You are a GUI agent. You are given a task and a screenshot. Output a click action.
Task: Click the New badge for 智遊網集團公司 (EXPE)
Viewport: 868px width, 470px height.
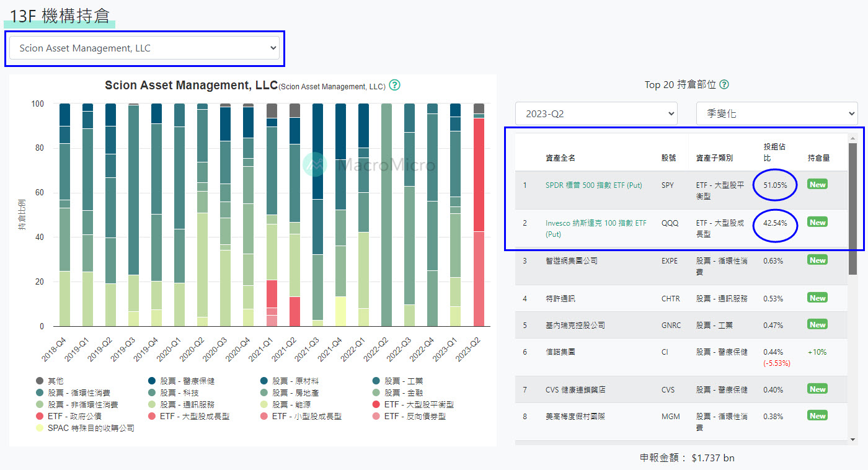click(x=818, y=260)
